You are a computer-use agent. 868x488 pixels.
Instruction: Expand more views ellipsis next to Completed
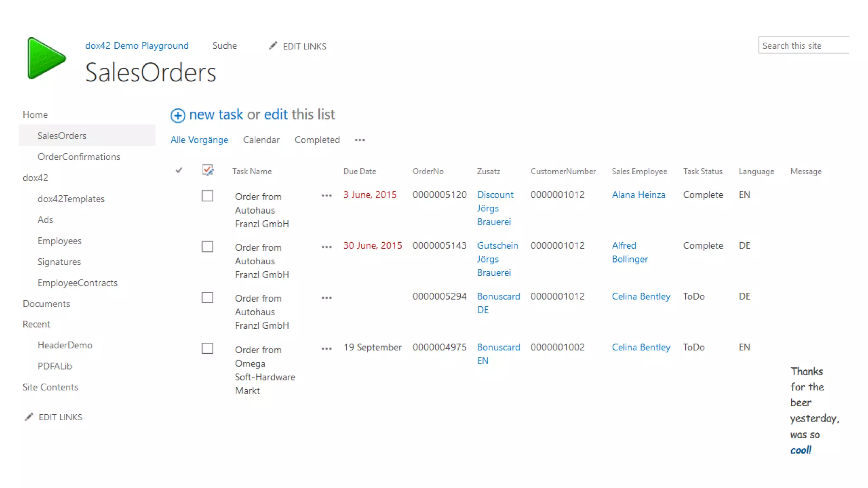[x=360, y=140]
